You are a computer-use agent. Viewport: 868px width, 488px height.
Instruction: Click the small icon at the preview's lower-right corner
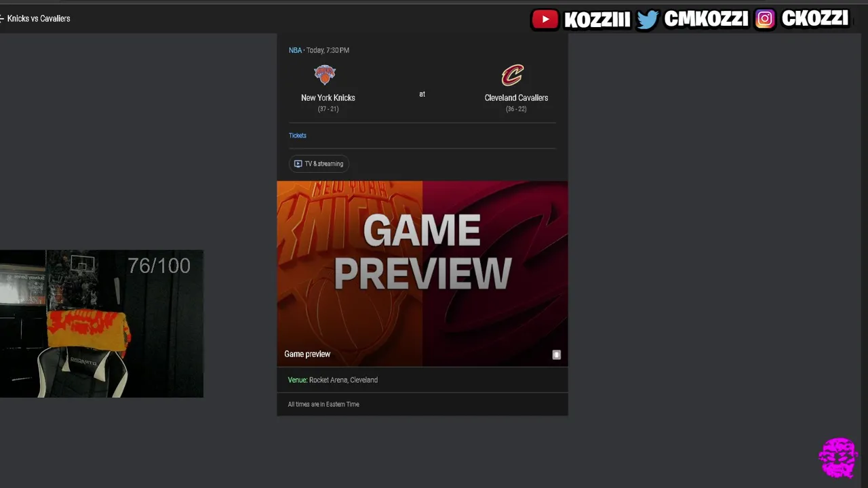tap(556, 354)
